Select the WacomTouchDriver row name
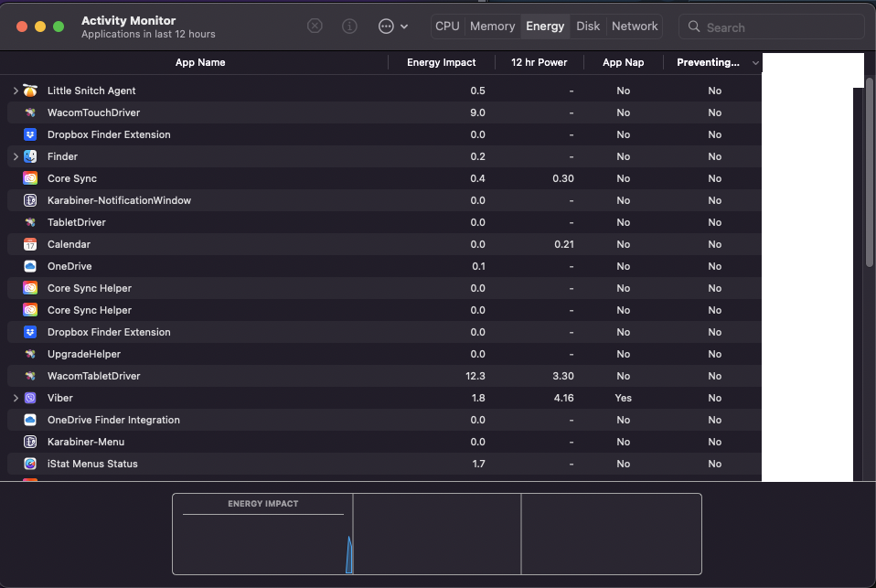This screenshot has width=876, height=588. (x=94, y=112)
